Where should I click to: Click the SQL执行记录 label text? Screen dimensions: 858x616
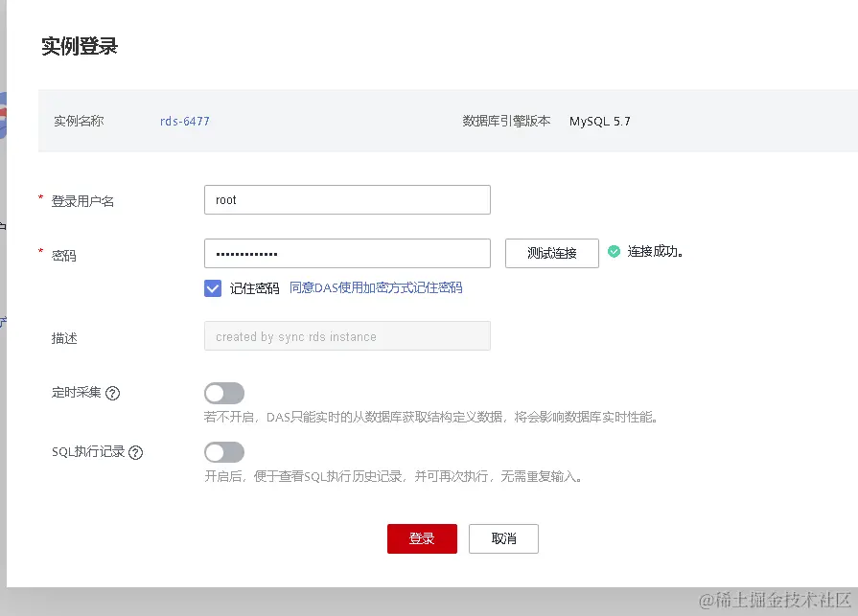pyautogui.click(x=88, y=451)
